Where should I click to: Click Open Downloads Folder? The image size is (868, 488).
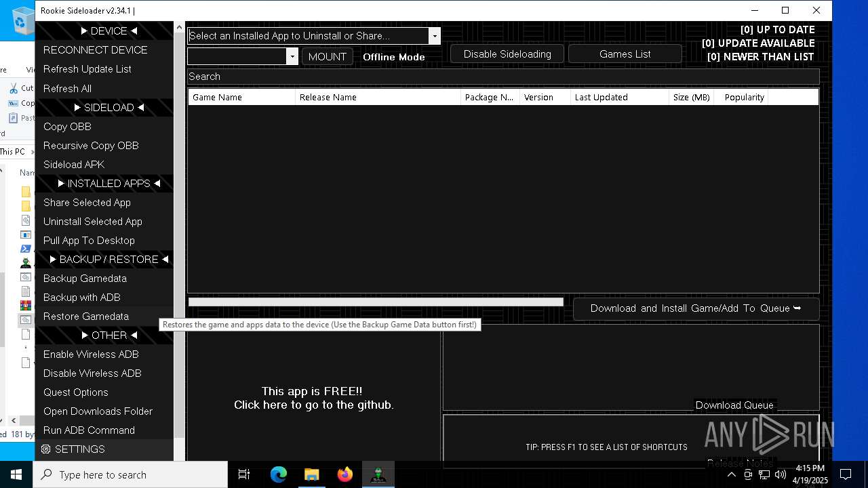point(104,411)
